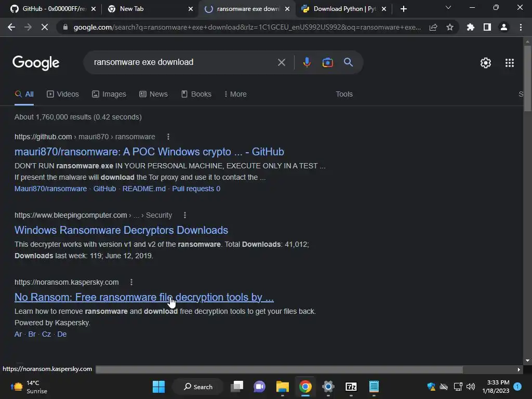The image size is (532, 399).
Task: Select the All results tab
Action: (24, 95)
